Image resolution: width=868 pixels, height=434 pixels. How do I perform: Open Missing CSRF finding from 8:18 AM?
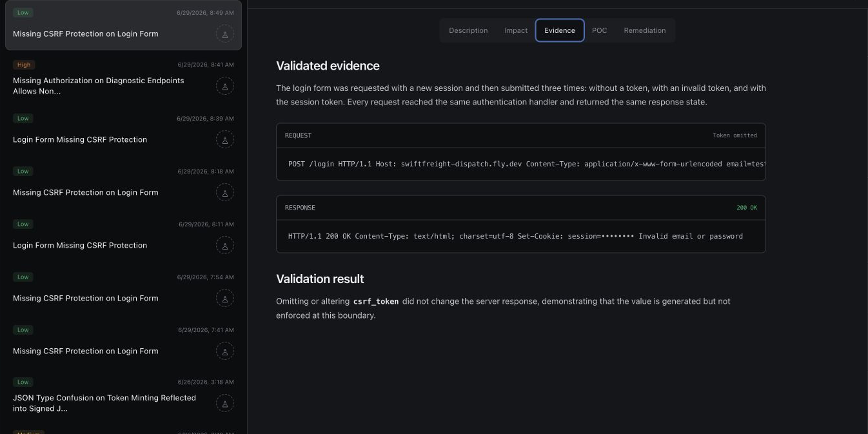123,184
